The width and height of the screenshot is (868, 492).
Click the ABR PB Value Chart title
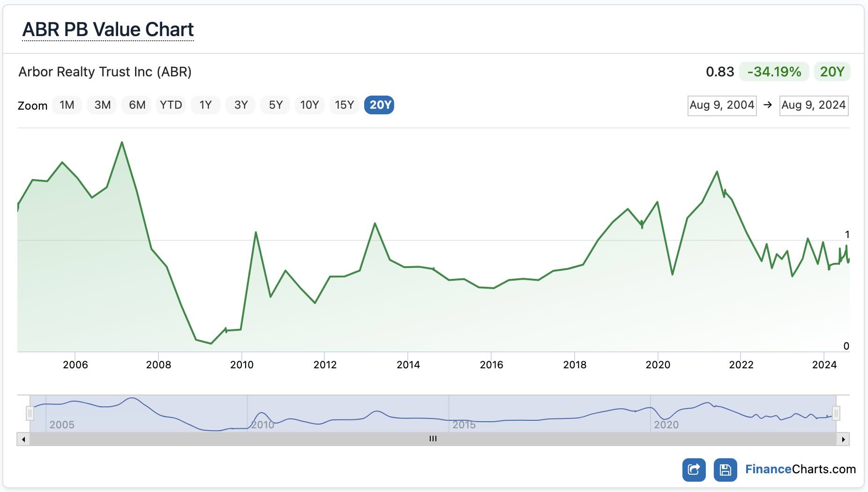108,30
